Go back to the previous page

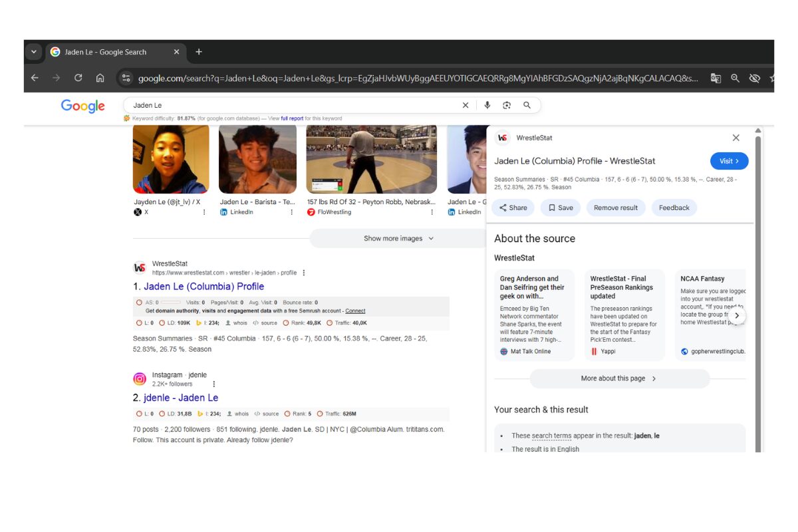[x=35, y=78]
